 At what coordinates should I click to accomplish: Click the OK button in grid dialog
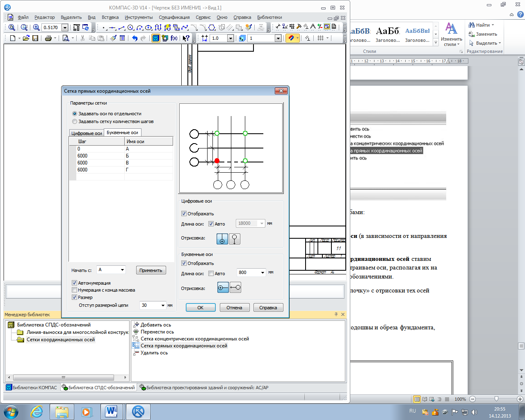pos(201,308)
